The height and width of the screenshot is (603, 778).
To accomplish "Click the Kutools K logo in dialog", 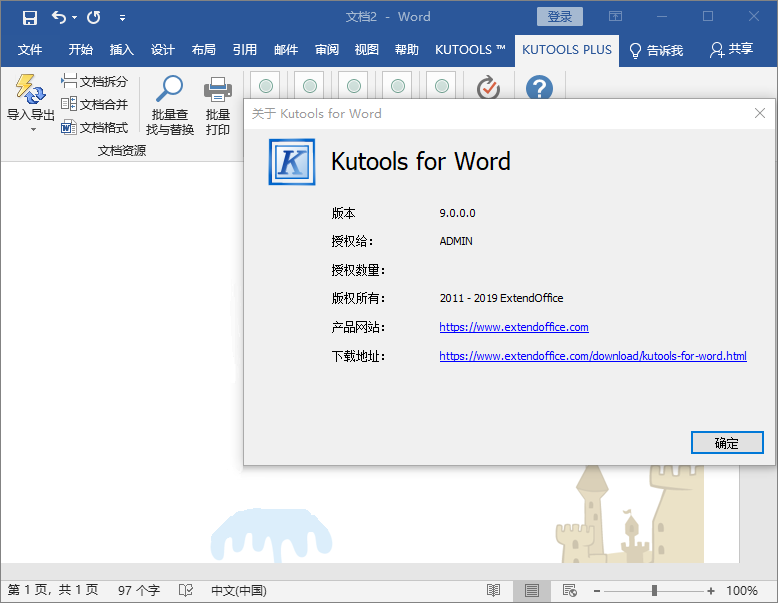I will [292, 162].
